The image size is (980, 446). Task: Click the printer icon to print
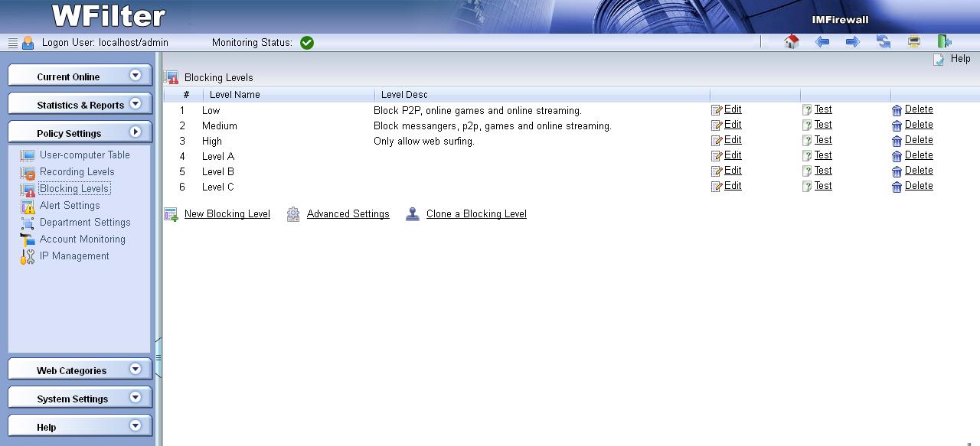[913, 42]
